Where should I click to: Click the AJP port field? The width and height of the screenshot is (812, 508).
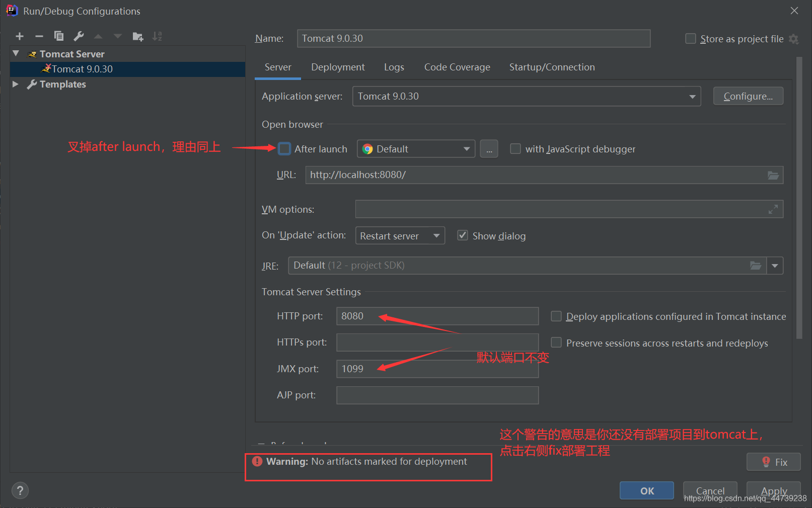coord(437,395)
